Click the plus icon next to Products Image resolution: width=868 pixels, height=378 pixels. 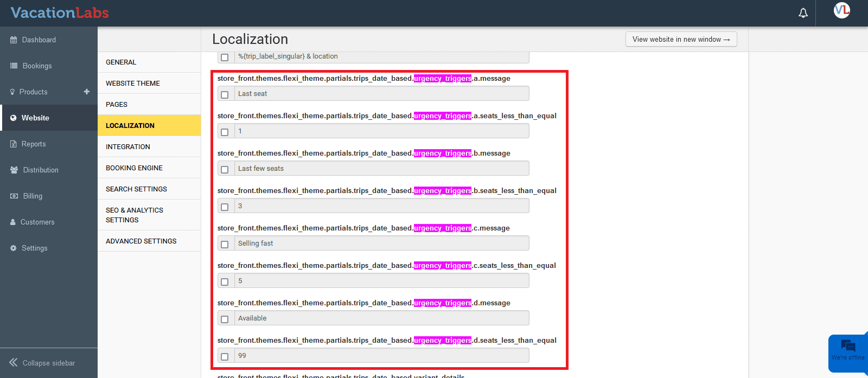(87, 92)
